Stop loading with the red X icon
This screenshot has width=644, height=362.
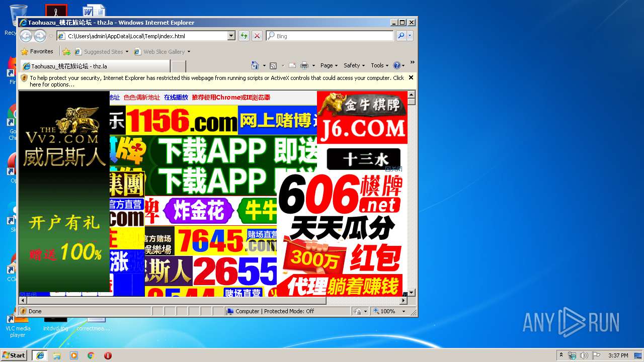pyautogui.click(x=257, y=36)
